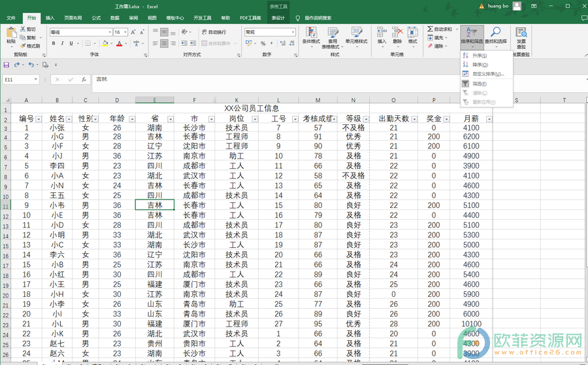Click the Cut (剪切) scissors icon
The height and width of the screenshot is (365, 588).
point(23,29)
